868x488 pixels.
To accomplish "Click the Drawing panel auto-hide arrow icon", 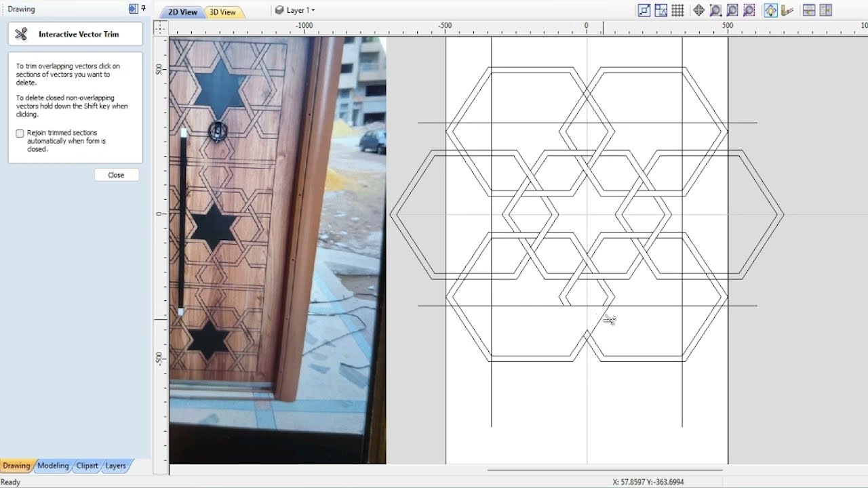I will point(133,9).
